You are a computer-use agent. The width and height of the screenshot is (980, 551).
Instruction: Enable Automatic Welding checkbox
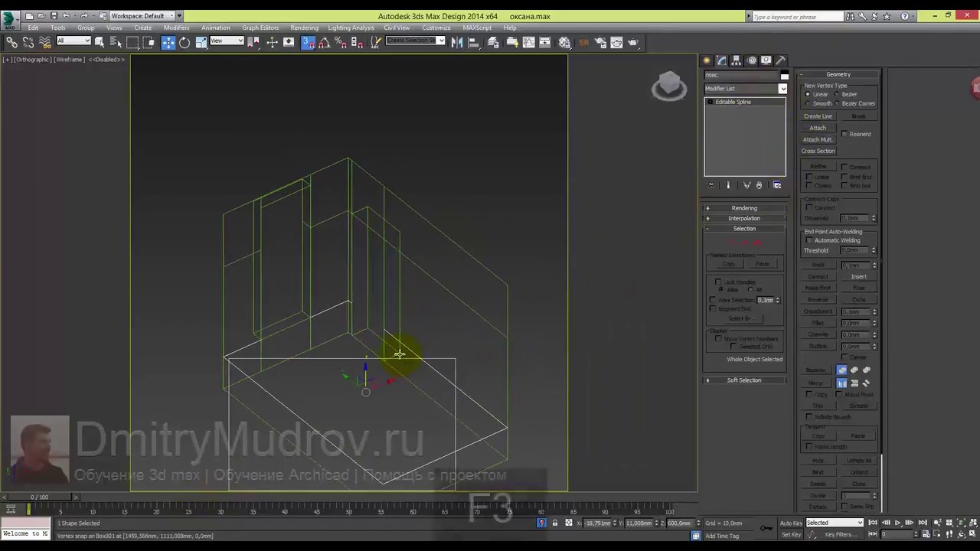(x=809, y=240)
